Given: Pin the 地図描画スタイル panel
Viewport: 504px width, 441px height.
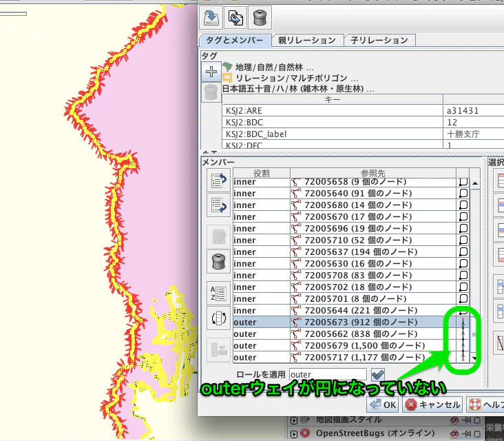Looking at the screenshot, I should (465, 420).
